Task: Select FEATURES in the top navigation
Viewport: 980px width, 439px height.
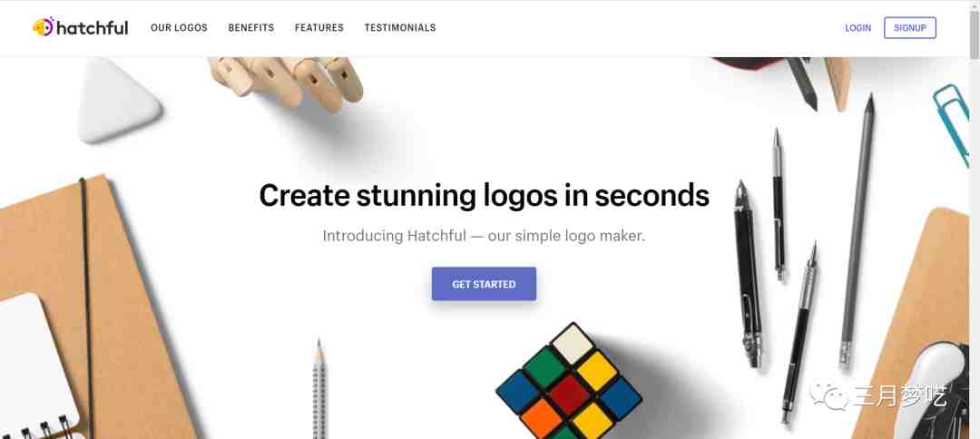Action: [x=319, y=28]
